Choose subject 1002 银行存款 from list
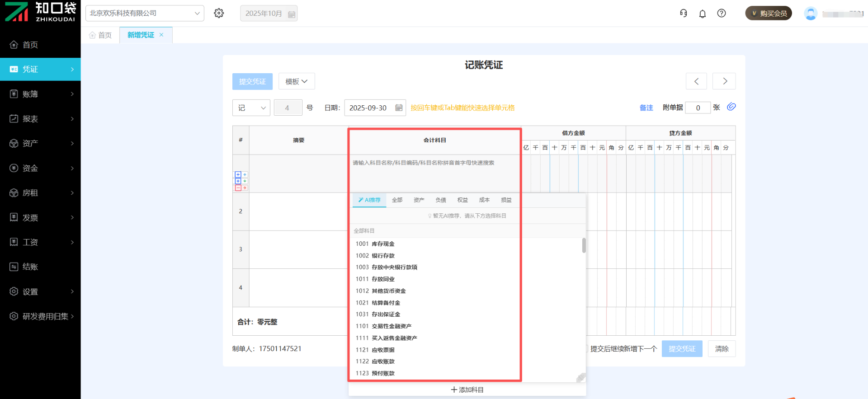This screenshot has width=868, height=399. click(375, 255)
